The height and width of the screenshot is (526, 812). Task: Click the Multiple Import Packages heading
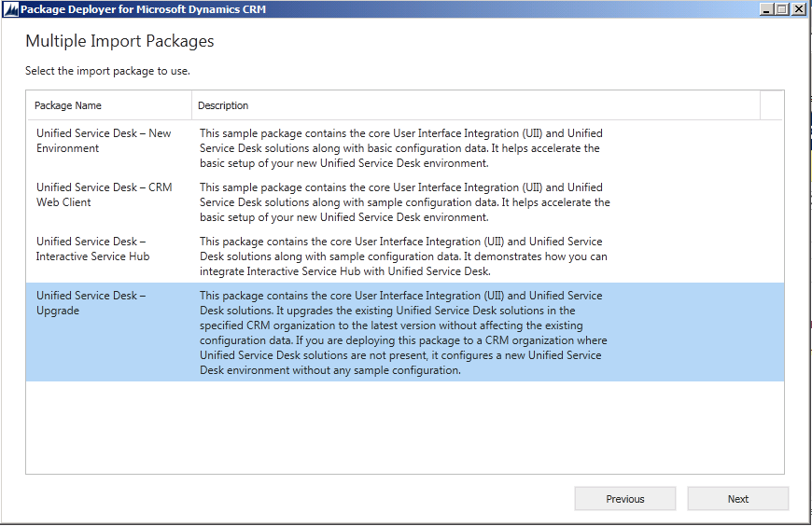pyautogui.click(x=119, y=41)
